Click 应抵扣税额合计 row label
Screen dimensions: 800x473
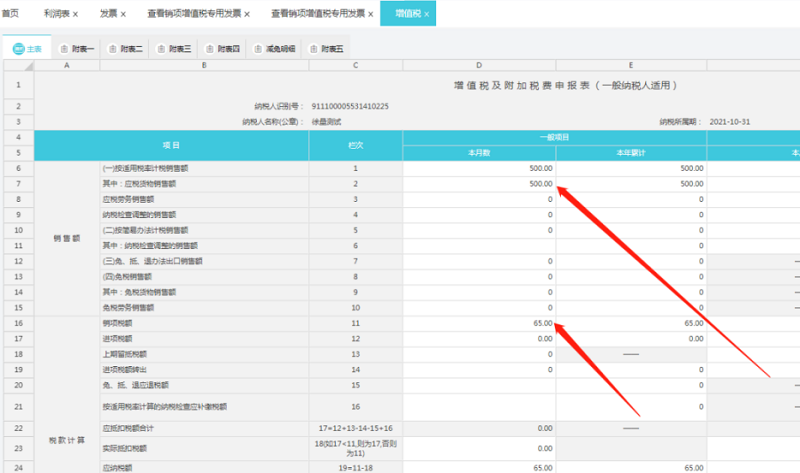[128, 428]
